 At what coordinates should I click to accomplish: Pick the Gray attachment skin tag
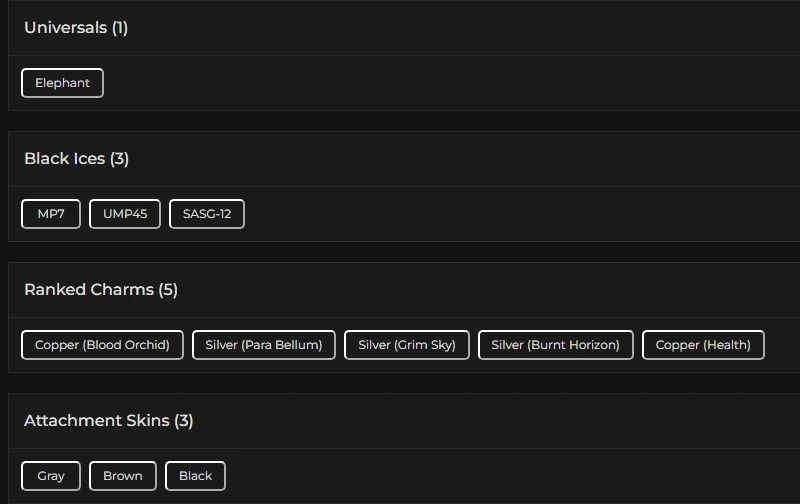point(51,476)
